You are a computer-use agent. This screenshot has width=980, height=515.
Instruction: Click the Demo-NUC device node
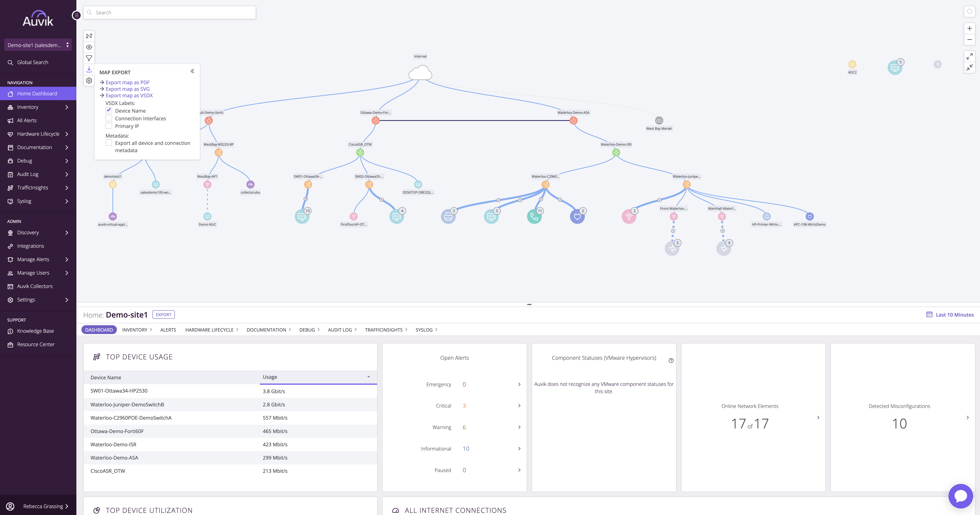pos(207,216)
